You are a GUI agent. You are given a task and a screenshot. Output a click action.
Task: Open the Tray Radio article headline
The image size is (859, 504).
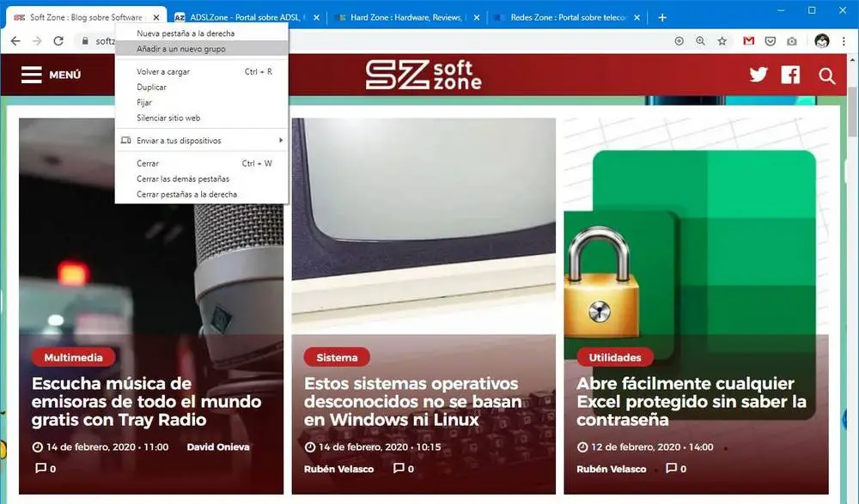point(146,402)
